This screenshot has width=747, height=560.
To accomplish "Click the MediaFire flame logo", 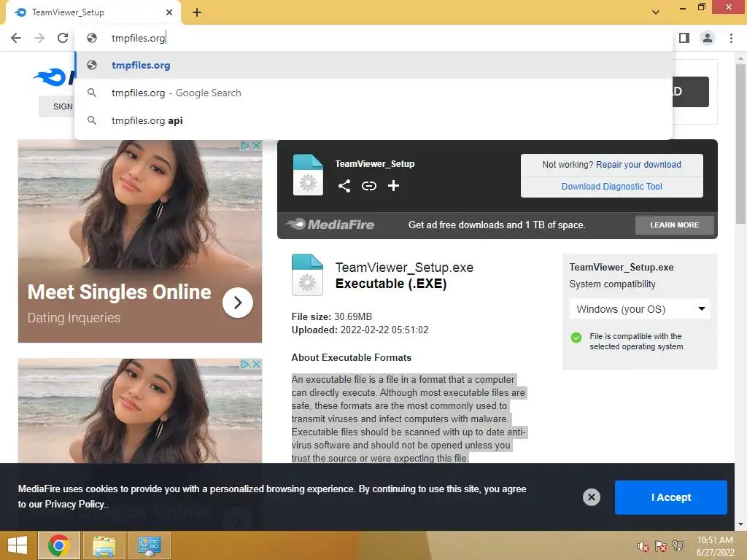I will pos(50,77).
